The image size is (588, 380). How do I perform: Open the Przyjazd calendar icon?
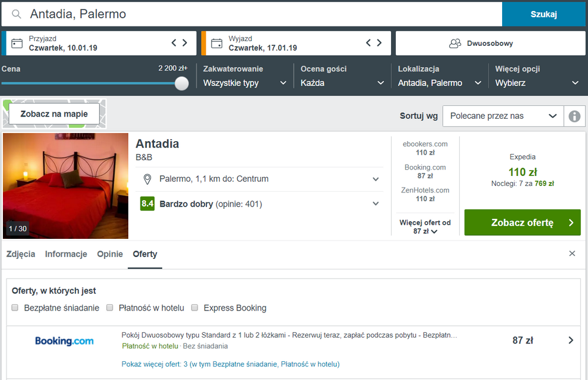17,43
